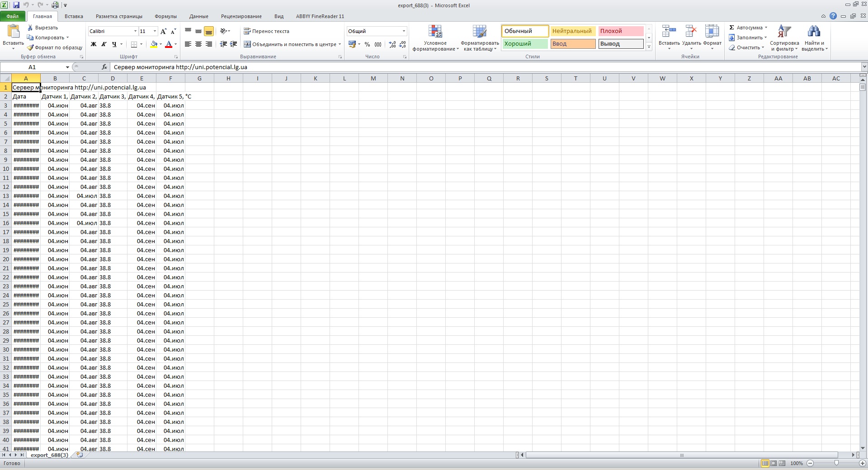This screenshot has width=868, height=470.
Task: Click the Save icon in quick access toolbar
Action: (16, 5)
